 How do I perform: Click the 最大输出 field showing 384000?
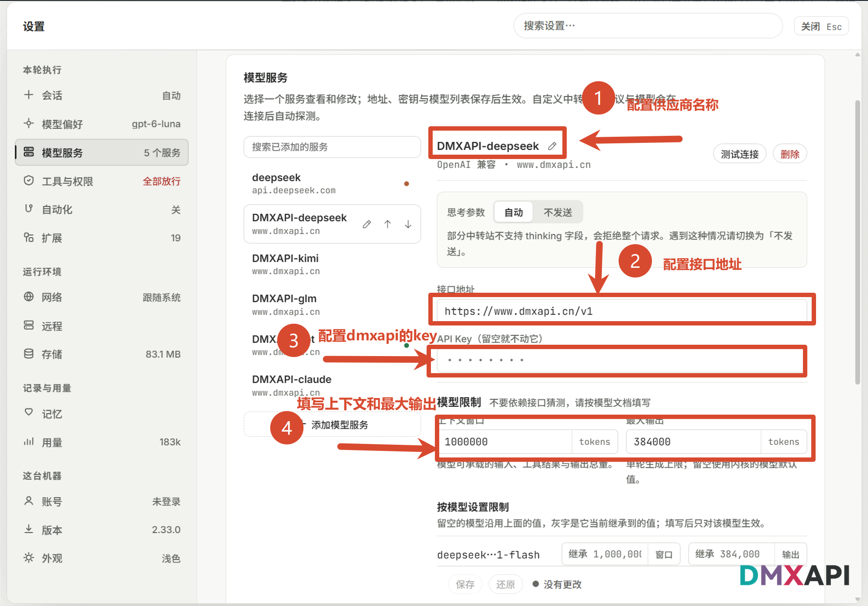pos(694,442)
